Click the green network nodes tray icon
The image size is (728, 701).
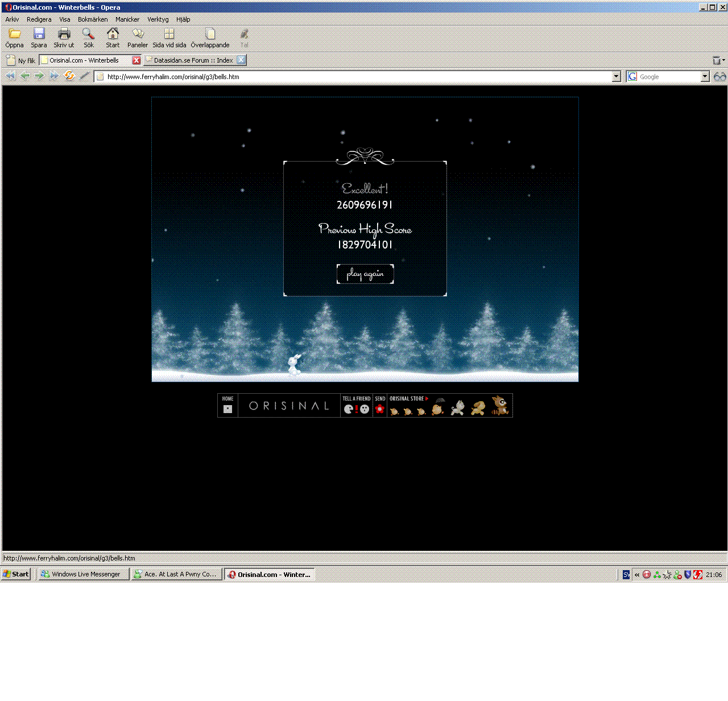(x=657, y=575)
